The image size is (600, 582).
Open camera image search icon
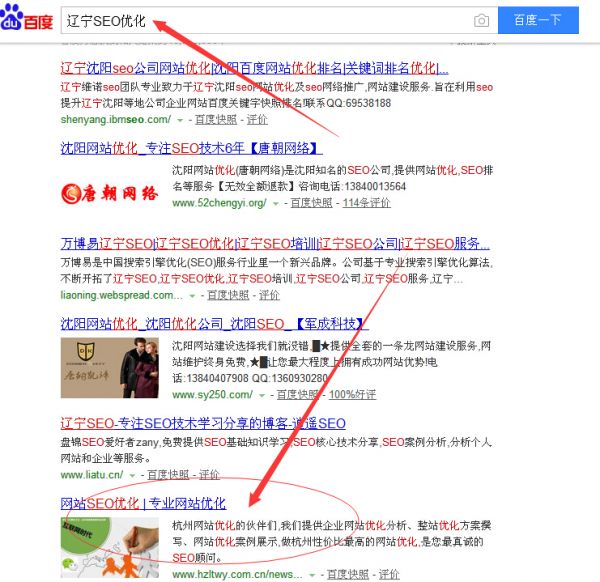(x=481, y=20)
